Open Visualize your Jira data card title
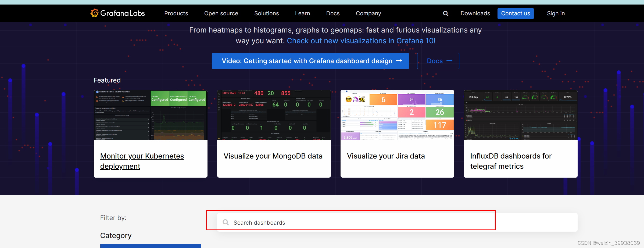The image size is (644, 248). 386,156
